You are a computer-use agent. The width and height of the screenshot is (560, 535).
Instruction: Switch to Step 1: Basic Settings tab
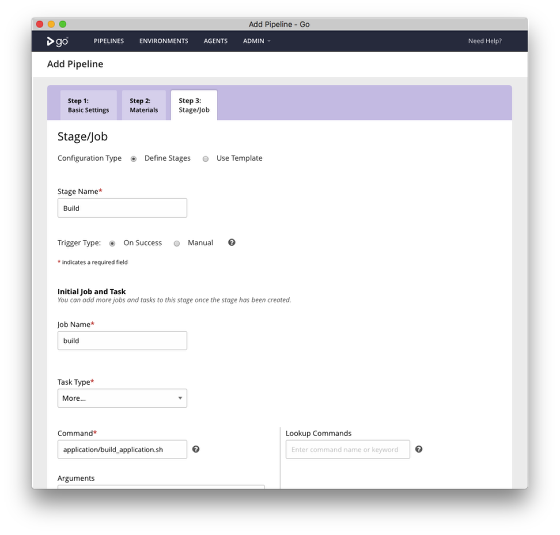coord(89,105)
